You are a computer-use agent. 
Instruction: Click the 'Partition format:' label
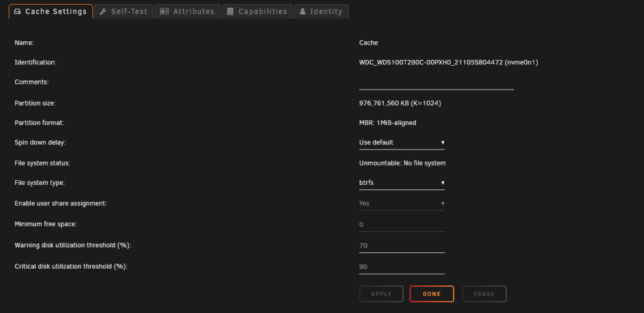pos(39,122)
